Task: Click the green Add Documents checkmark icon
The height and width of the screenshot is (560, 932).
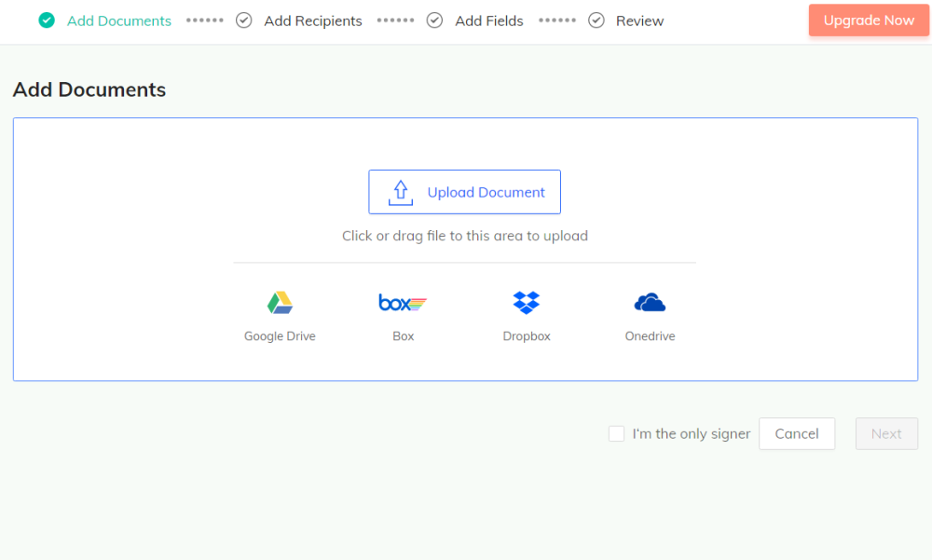Action: pyautogui.click(x=47, y=20)
